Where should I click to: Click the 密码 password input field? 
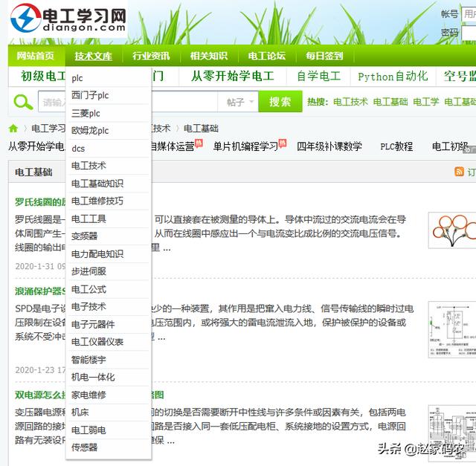point(469,33)
